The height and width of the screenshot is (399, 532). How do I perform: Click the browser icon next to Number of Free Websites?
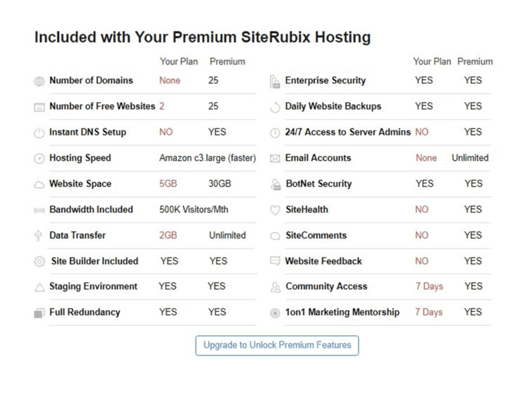tap(39, 107)
